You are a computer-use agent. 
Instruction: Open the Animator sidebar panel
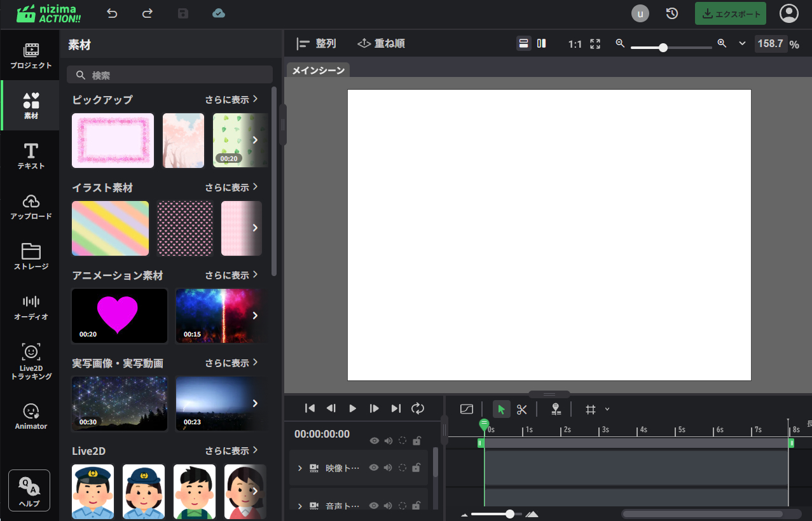(31, 417)
